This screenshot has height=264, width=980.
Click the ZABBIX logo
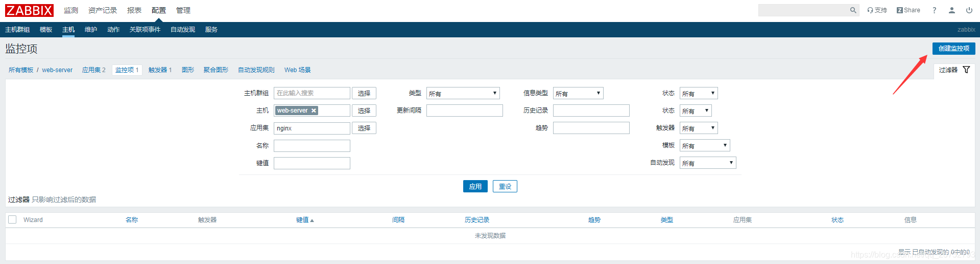click(30, 10)
